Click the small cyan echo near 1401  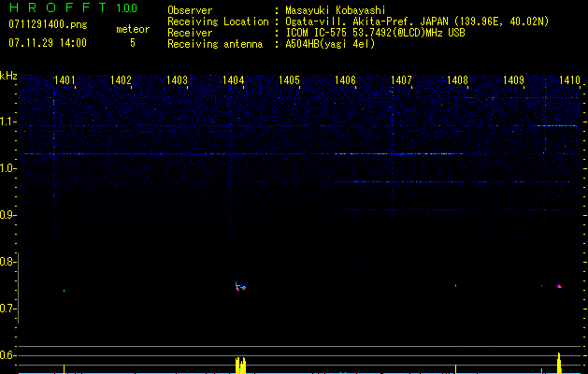[x=65, y=291]
